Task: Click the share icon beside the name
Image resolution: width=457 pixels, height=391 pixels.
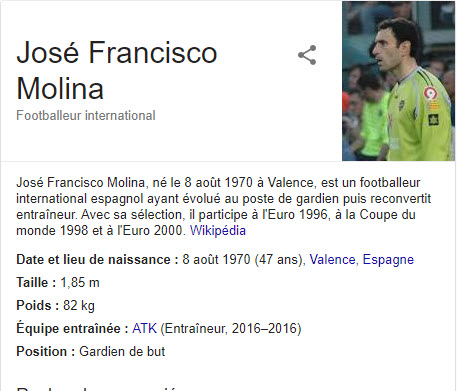Action: 307,55
